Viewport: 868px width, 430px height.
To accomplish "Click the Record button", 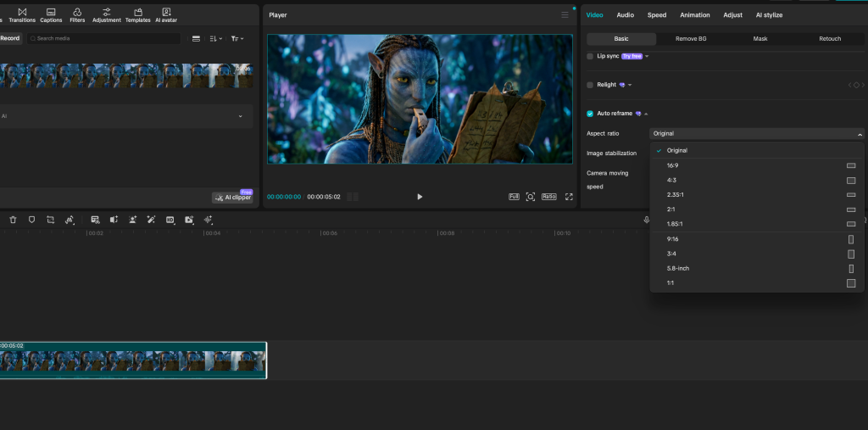I will 9,38.
